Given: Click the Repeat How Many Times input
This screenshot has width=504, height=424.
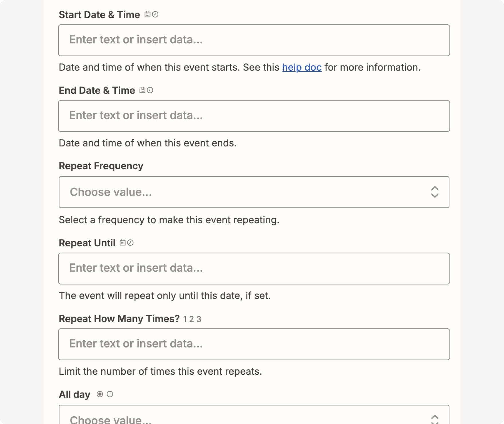Looking at the screenshot, I should (254, 344).
